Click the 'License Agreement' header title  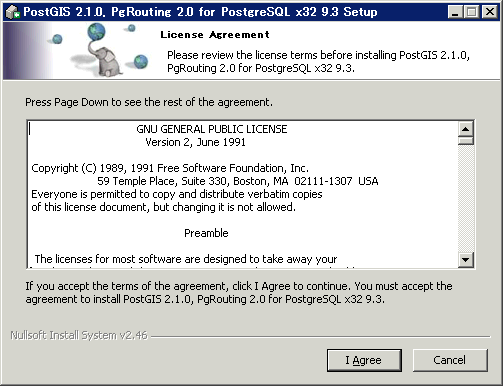tap(215, 35)
